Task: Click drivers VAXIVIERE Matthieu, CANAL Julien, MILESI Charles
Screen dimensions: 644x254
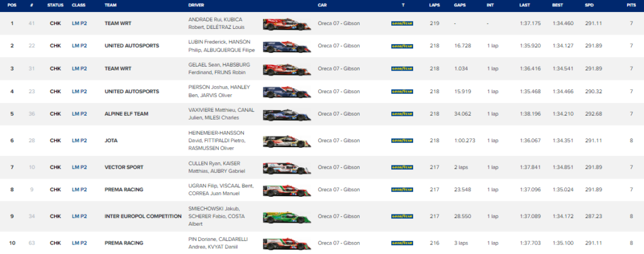Action: tap(221, 114)
